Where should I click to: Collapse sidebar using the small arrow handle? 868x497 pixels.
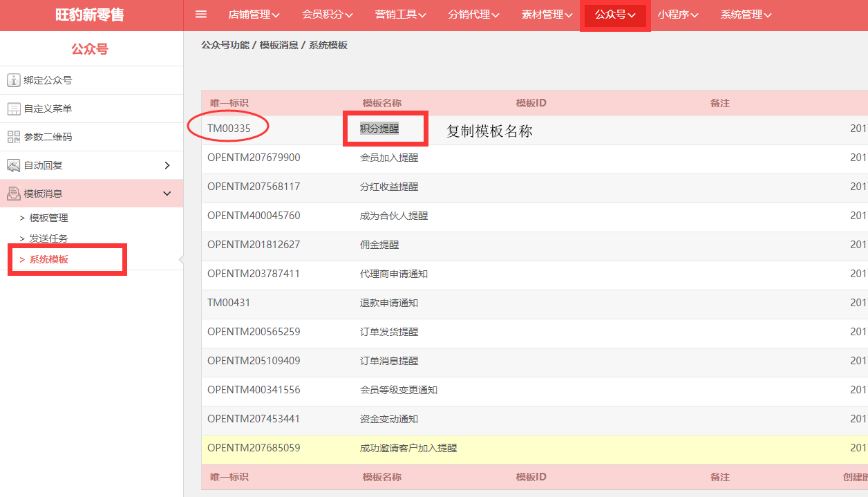coord(180,260)
